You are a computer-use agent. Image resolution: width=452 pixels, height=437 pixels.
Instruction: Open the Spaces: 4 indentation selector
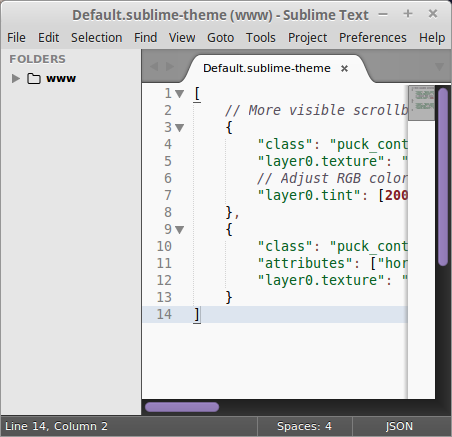[x=305, y=426]
